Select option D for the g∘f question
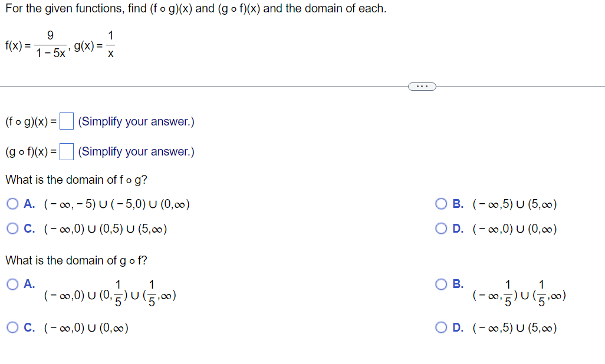Image resolution: width=605 pixels, height=364 pixels. click(x=440, y=327)
